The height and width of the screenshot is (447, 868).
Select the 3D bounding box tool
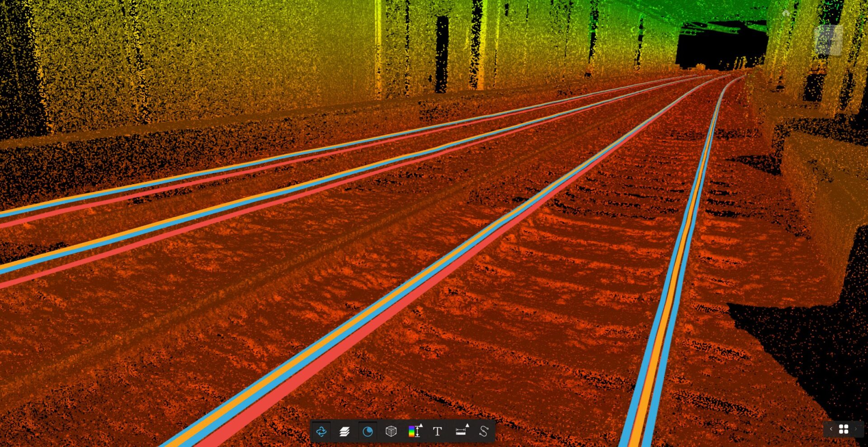pos(391,432)
